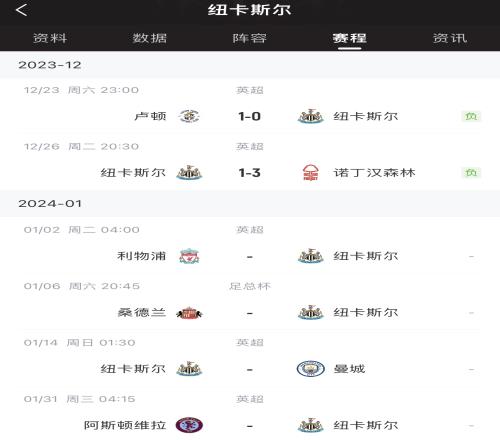
Task: Tap Aston Villa crest icon
Action: point(189,425)
